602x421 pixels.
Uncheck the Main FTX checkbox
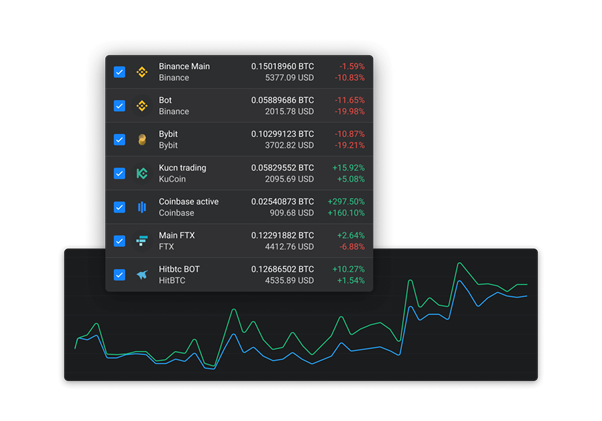click(120, 241)
